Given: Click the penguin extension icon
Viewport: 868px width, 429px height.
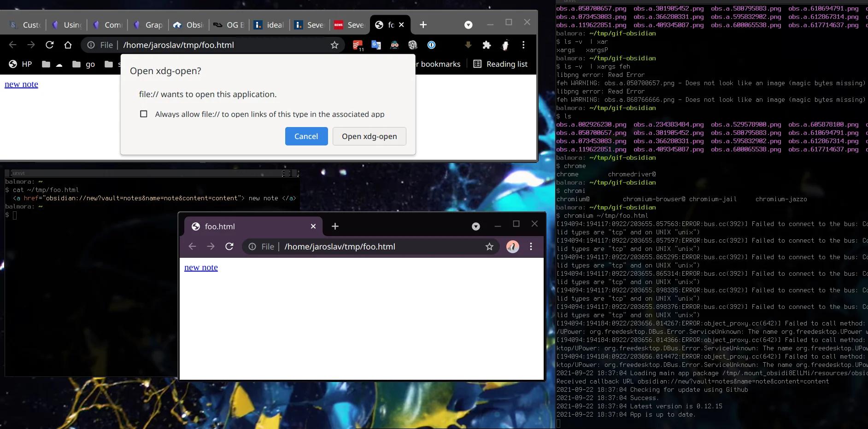Looking at the screenshot, I should coord(505,45).
